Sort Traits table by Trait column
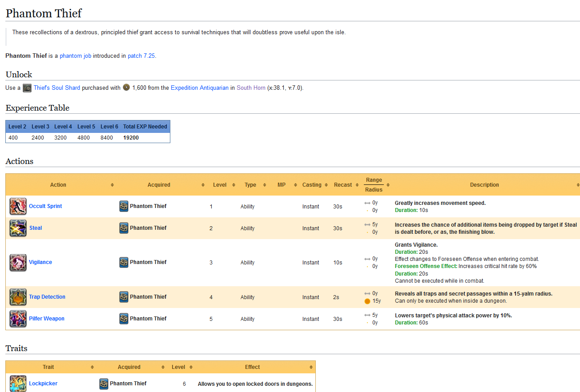The height and width of the screenshot is (392, 580). (92, 367)
